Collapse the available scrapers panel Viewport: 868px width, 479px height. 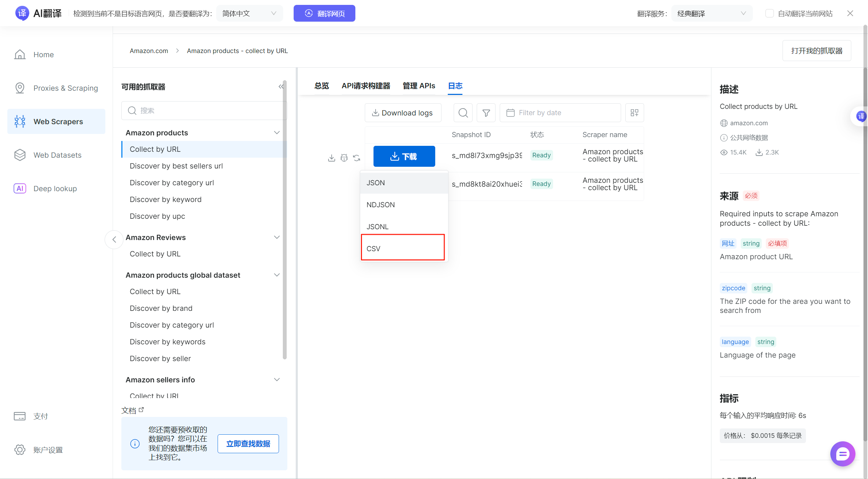(281, 87)
